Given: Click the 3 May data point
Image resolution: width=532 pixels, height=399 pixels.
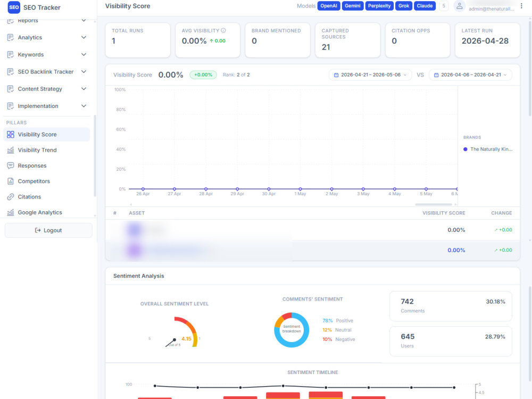Looking at the screenshot, I should tap(363, 189).
